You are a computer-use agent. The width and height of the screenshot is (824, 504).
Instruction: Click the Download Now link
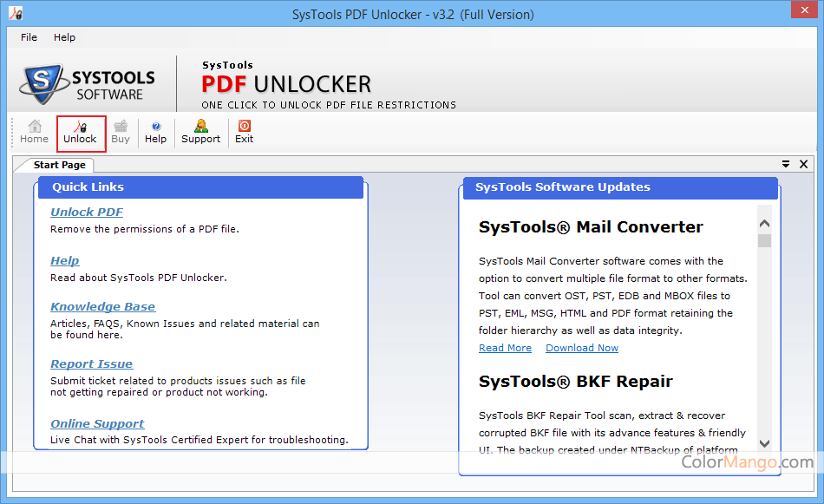click(x=582, y=348)
